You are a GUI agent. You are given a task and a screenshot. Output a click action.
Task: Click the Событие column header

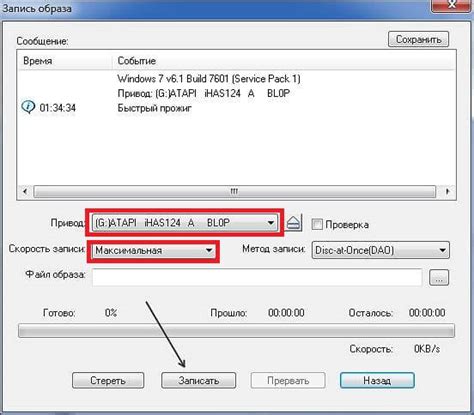pyautogui.click(x=137, y=61)
